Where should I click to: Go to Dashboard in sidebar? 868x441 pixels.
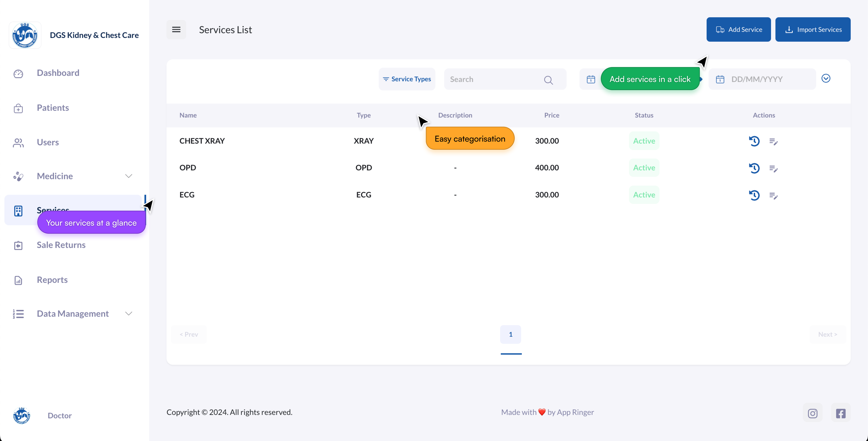coord(58,73)
